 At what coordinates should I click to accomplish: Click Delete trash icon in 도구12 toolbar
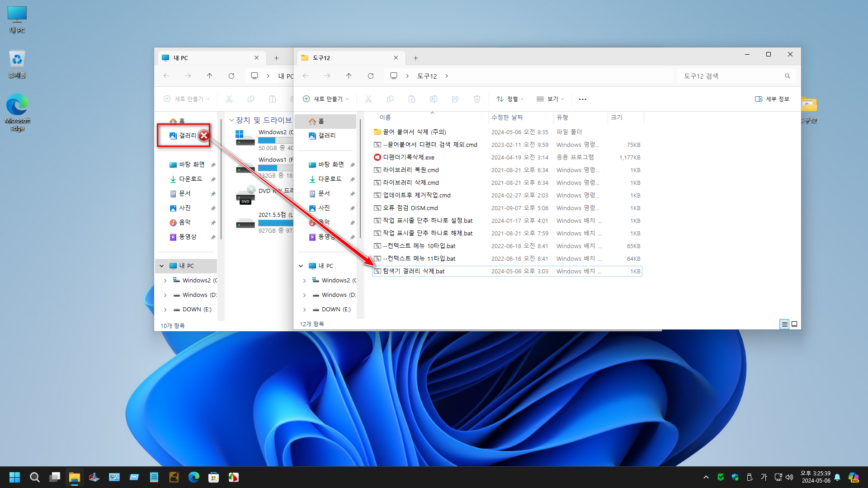pos(477,99)
